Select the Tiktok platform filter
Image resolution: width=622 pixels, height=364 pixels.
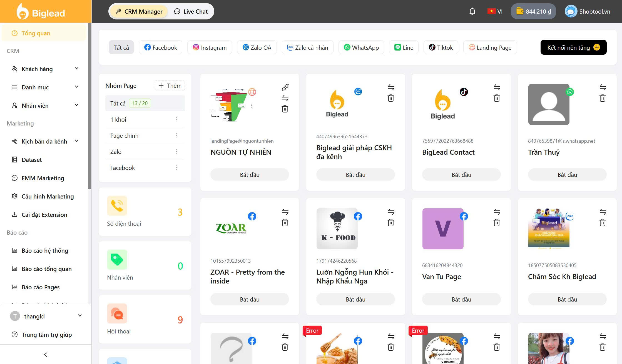pyautogui.click(x=441, y=47)
